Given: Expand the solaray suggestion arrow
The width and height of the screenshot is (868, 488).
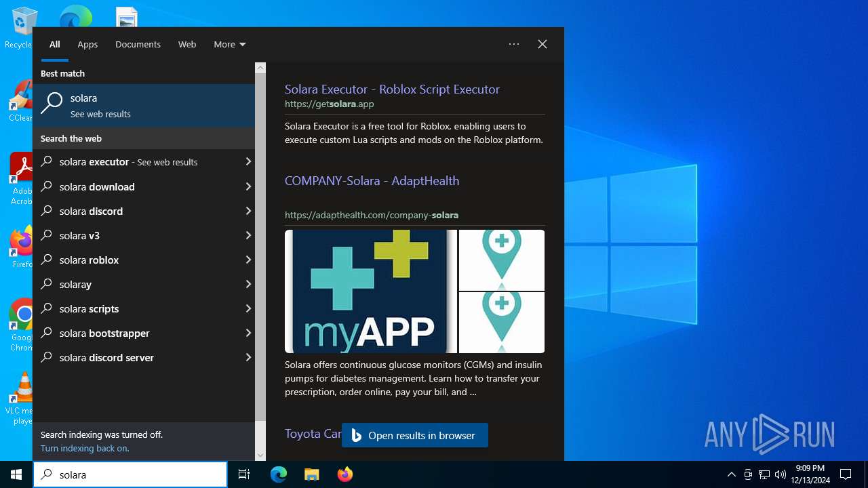Looking at the screenshot, I should 248,284.
